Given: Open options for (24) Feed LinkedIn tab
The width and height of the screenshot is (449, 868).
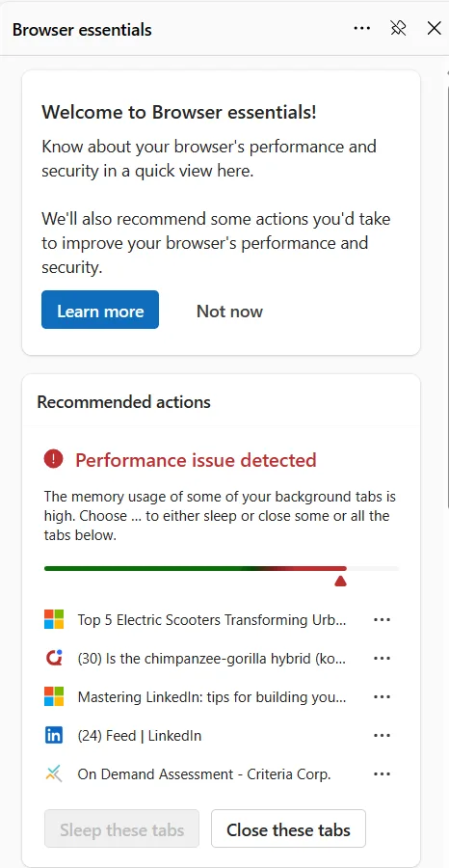Looking at the screenshot, I should 383,736.
